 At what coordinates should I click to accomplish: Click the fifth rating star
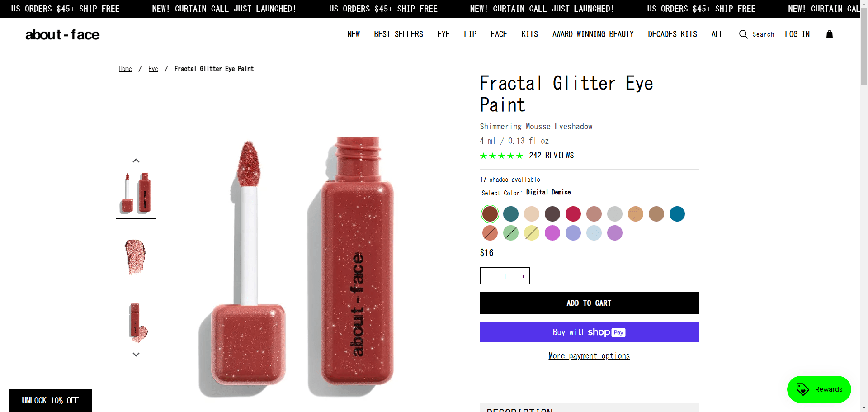coord(520,156)
